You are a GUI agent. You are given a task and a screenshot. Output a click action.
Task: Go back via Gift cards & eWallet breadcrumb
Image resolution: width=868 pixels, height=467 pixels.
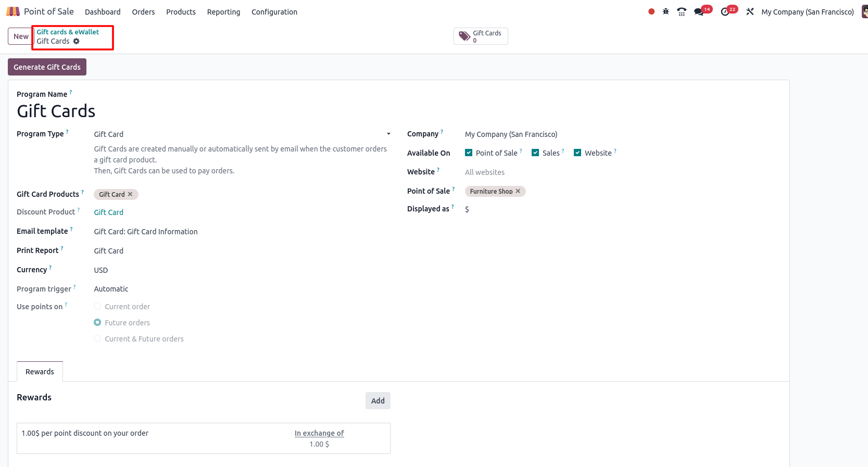(68, 32)
